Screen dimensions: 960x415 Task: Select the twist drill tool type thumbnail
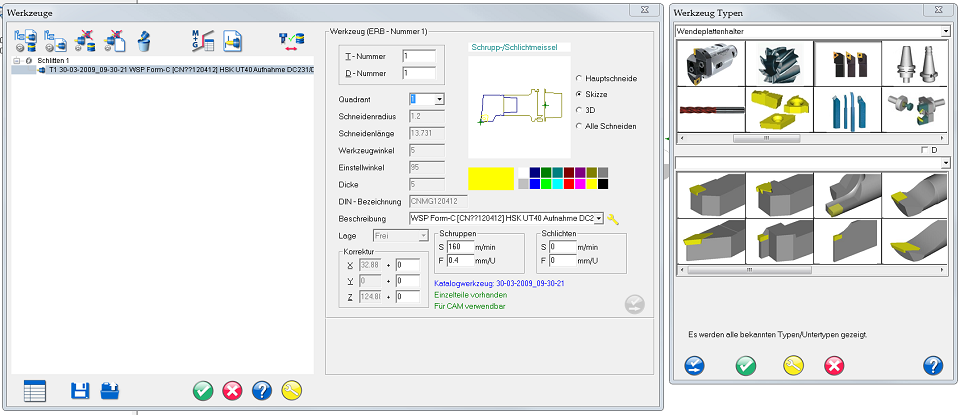(711, 110)
